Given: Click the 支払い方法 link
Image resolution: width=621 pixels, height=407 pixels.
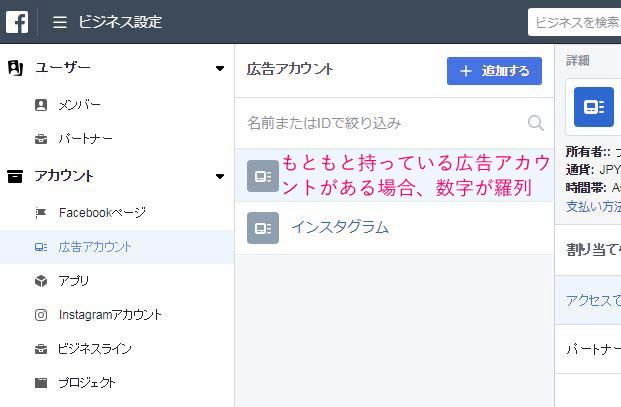Looking at the screenshot, I should point(593,206).
